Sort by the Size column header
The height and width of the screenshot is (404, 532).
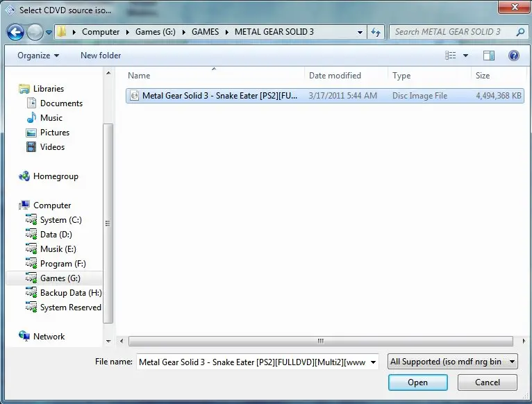(x=499, y=76)
